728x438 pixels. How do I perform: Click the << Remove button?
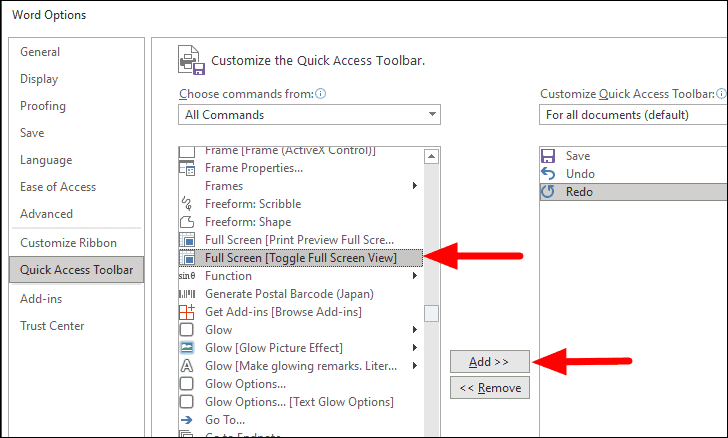(x=489, y=388)
